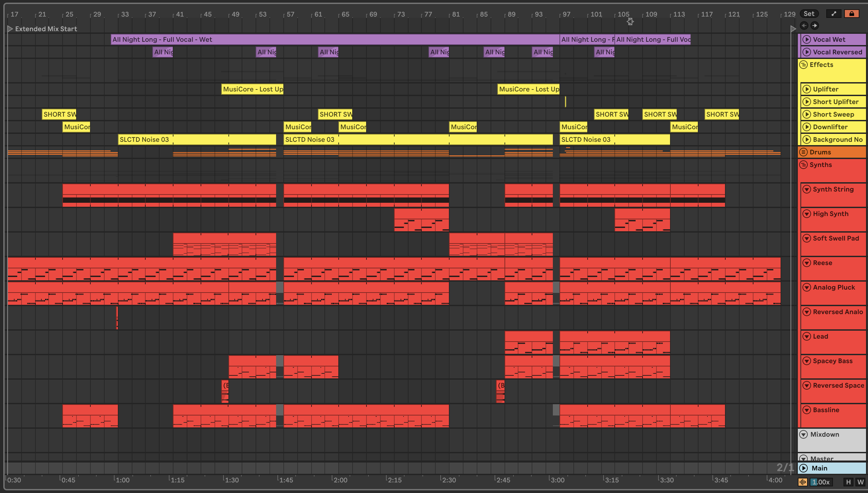Image resolution: width=868 pixels, height=493 pixels.
Task: Select the All Night Long - Full Vocal - Wet clip
Action: [x=335, y=39]
